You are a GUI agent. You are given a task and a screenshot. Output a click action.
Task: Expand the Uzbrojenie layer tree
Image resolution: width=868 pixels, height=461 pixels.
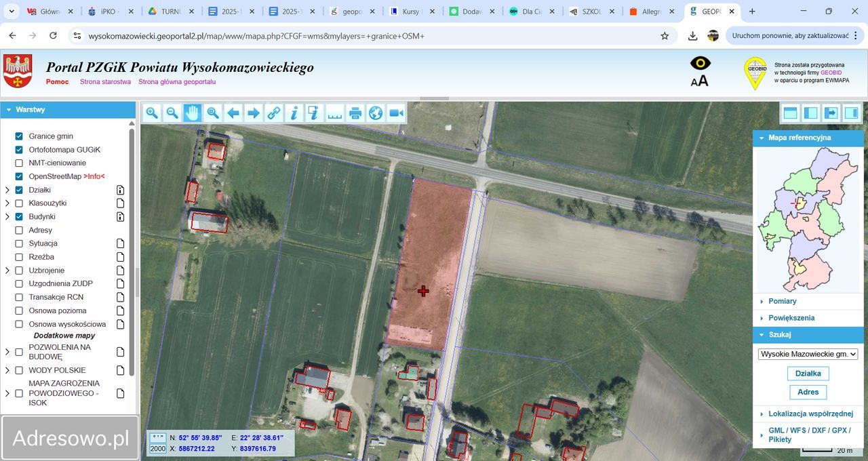coord(7,270)
